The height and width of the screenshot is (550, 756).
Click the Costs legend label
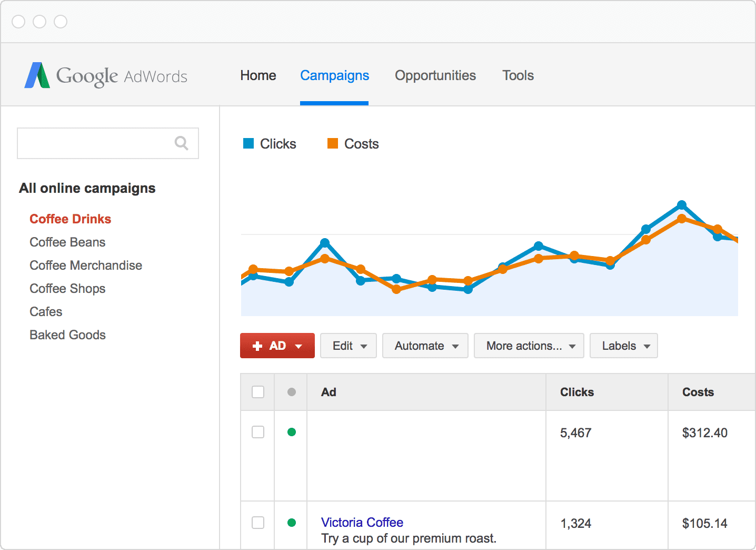click(362, 144)
